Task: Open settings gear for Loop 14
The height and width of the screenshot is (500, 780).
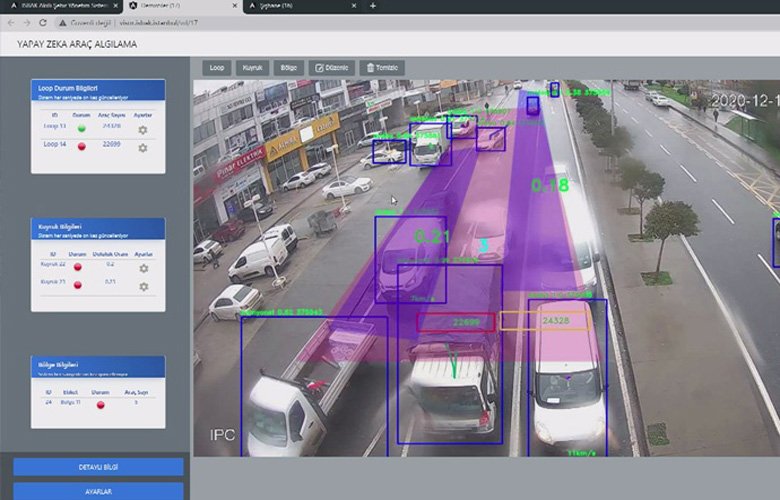Action: point(143,147)
